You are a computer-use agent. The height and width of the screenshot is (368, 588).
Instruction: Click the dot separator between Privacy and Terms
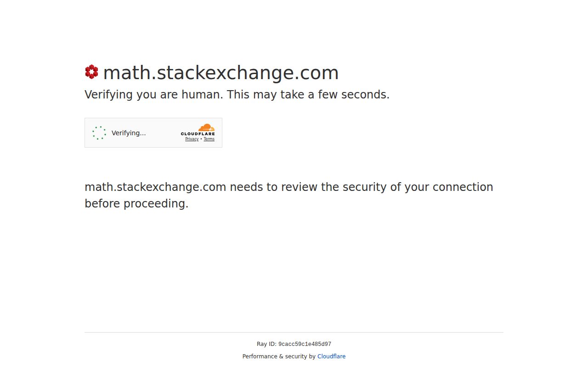click(201, 139)
